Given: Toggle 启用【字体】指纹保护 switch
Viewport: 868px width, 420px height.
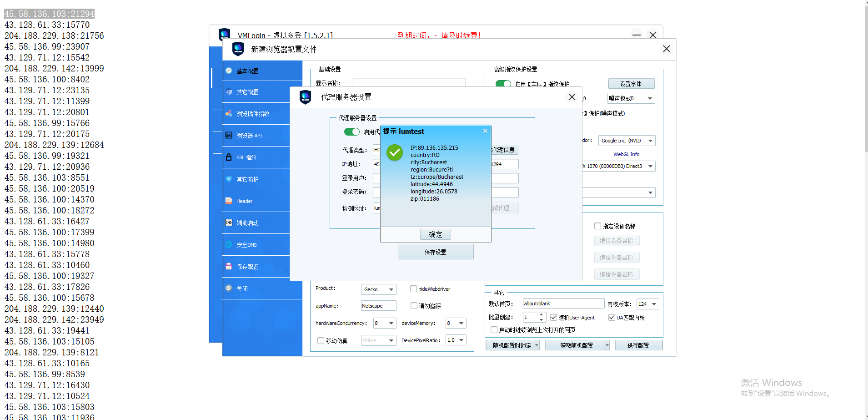Looking at the screenshot, I should 503,84.
